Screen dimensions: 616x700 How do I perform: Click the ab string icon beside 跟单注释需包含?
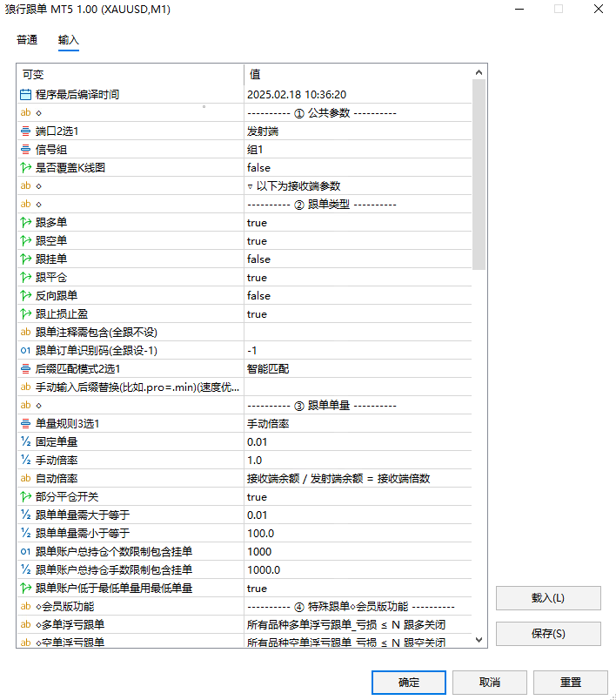coord(26,332)
